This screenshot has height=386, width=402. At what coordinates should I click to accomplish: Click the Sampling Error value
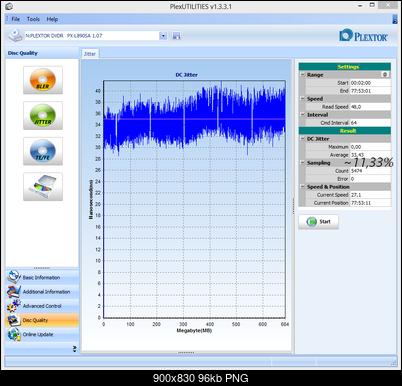click(370, 179)
